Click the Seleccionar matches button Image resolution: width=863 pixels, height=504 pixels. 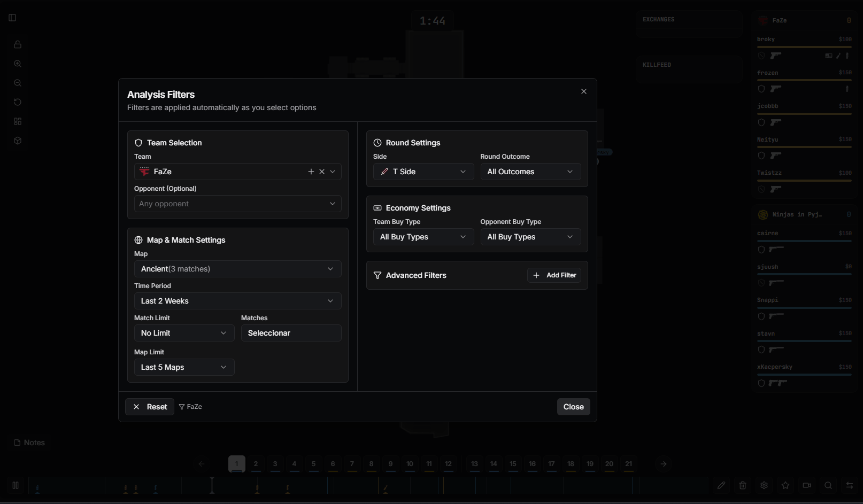(x=291, y=333)
